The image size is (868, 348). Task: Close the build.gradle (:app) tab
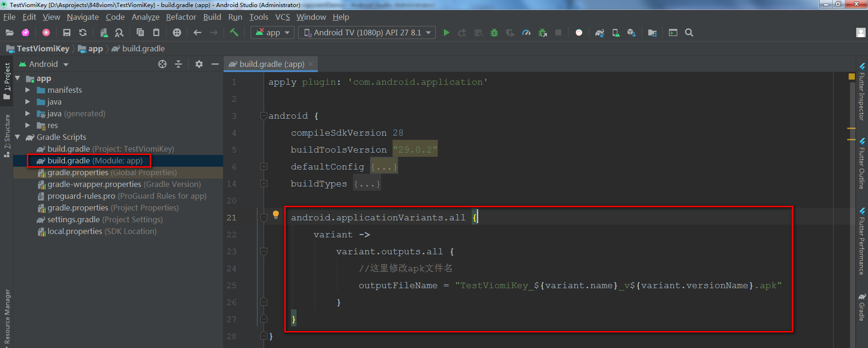pyautogui.click(x=311, y=64)
